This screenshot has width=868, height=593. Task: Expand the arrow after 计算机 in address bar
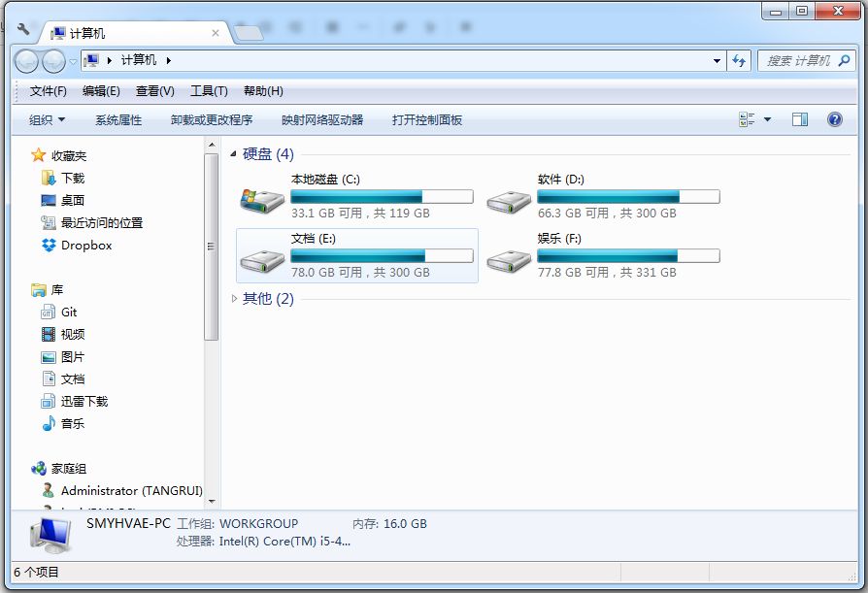(x=168, y=60)
